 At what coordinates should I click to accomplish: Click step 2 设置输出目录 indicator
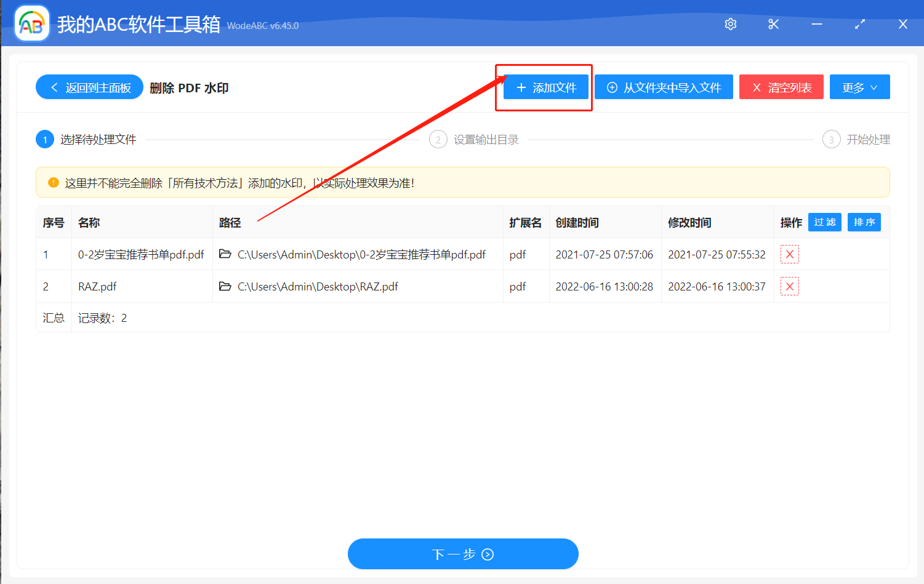(438, 139)
